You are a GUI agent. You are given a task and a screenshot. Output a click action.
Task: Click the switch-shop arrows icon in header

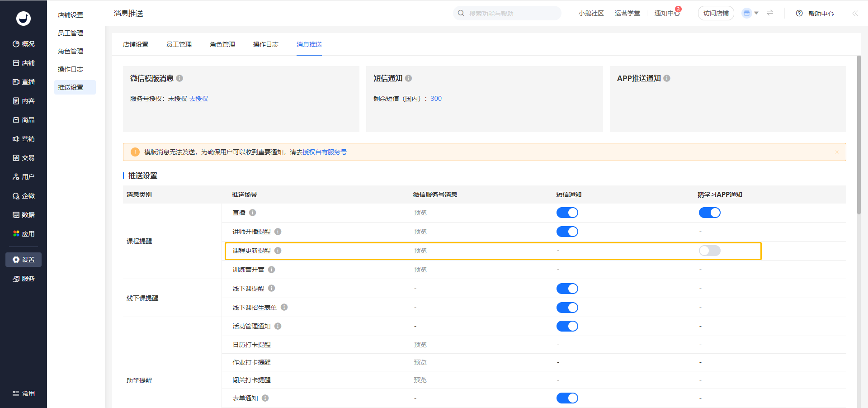[x=770, y=13]
